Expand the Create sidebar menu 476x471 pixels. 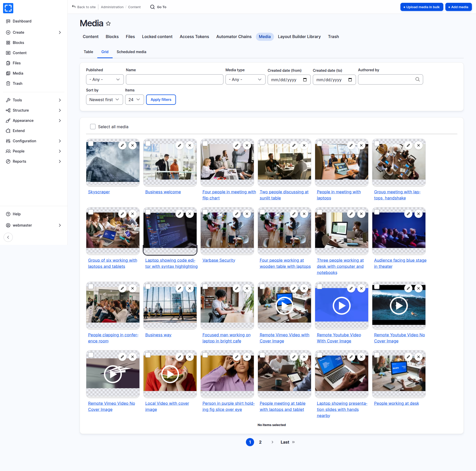(x=34, y=32)
